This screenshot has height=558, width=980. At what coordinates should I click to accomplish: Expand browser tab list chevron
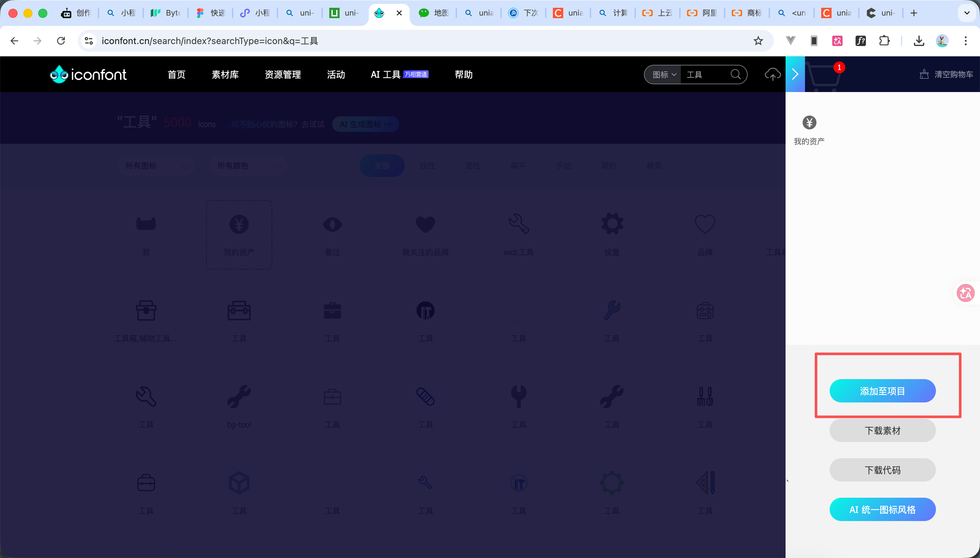(967, 13)
